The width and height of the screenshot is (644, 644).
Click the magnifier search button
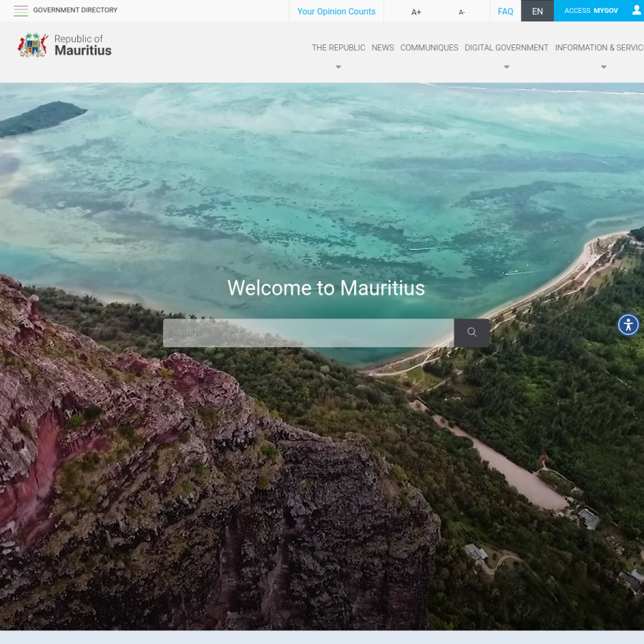472,332
